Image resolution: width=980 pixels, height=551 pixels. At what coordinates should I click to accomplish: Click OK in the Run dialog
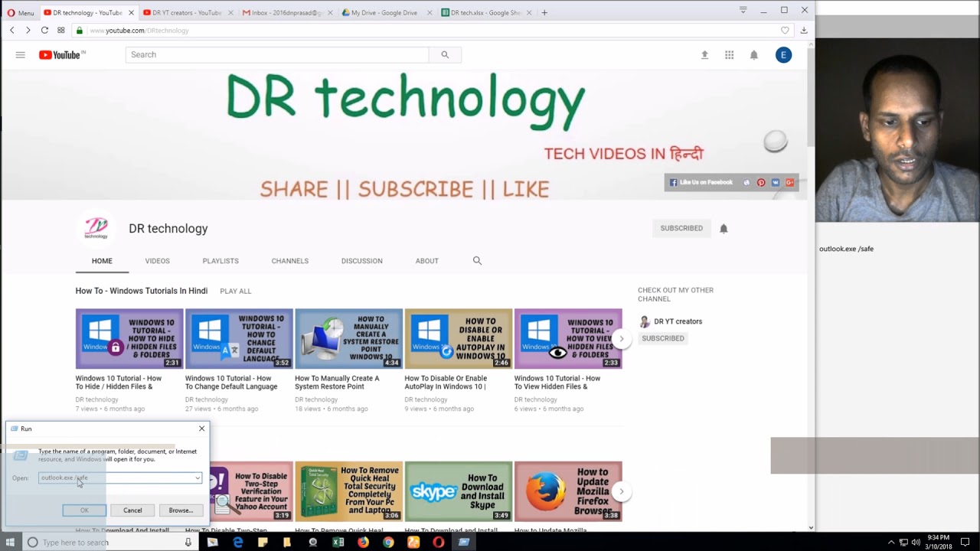pyautogui.click(x=84, y=510)
